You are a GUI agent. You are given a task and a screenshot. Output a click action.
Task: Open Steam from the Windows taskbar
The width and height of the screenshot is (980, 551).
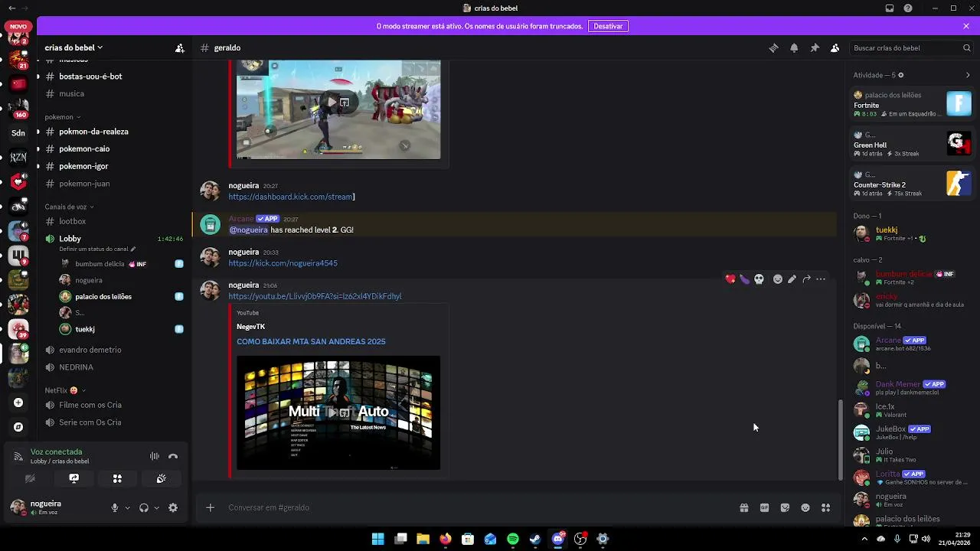click(535, 539)
